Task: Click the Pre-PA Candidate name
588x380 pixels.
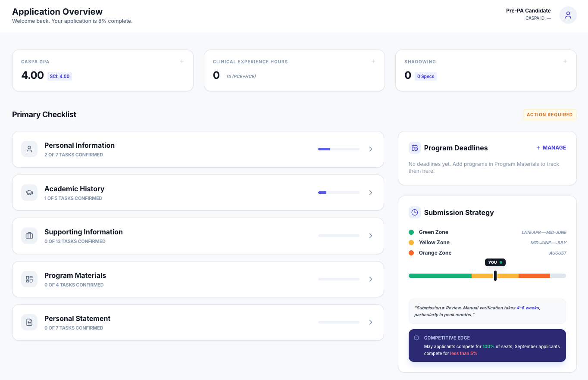Action: (528, 11)
